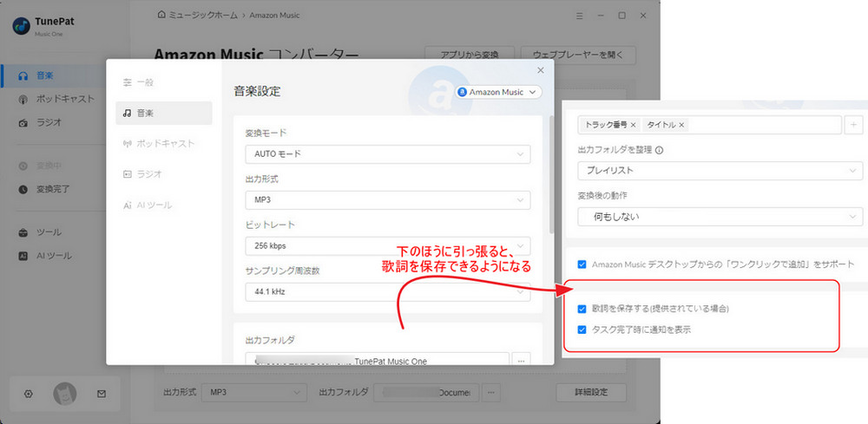
Task: Select the 音楽 tab in settings dialog
Action: coord(164,113)
